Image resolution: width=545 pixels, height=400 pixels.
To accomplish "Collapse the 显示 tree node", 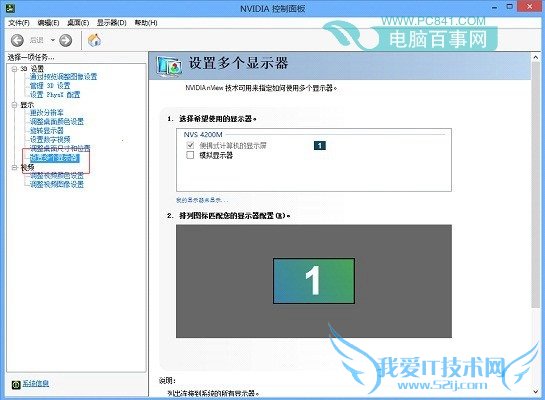I will (x=14, y=105).
